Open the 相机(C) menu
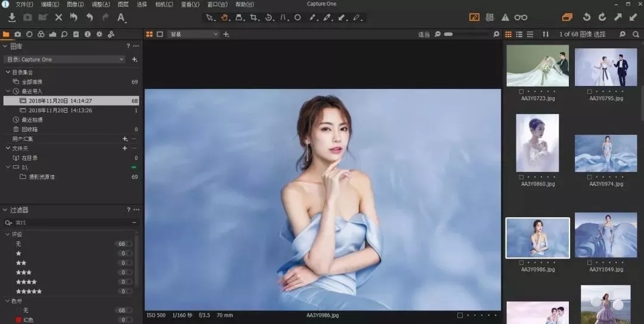Image resolution: width=644 pixels, height=324 pixels. tap(164, 4)
